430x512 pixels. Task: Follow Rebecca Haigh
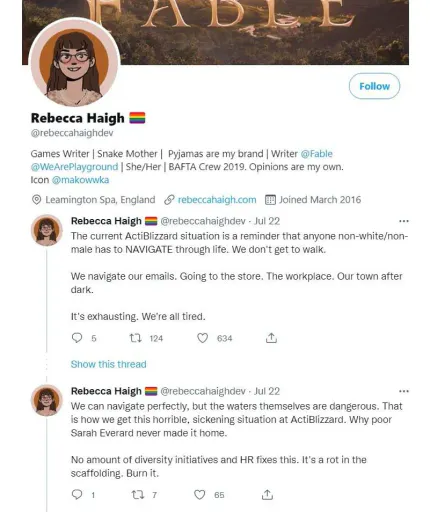pyautogui.click(x=374, y=86)
